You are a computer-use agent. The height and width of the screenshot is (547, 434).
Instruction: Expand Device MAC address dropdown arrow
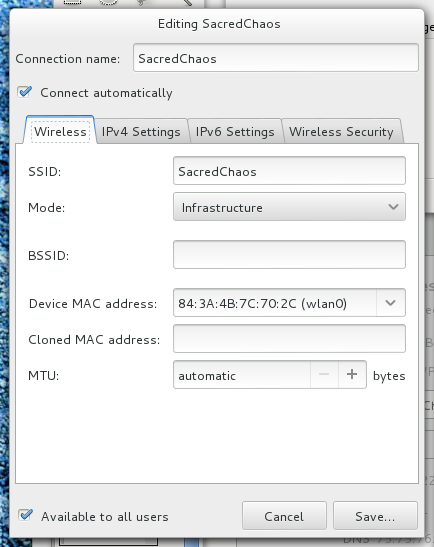click(x=391, y=302)
